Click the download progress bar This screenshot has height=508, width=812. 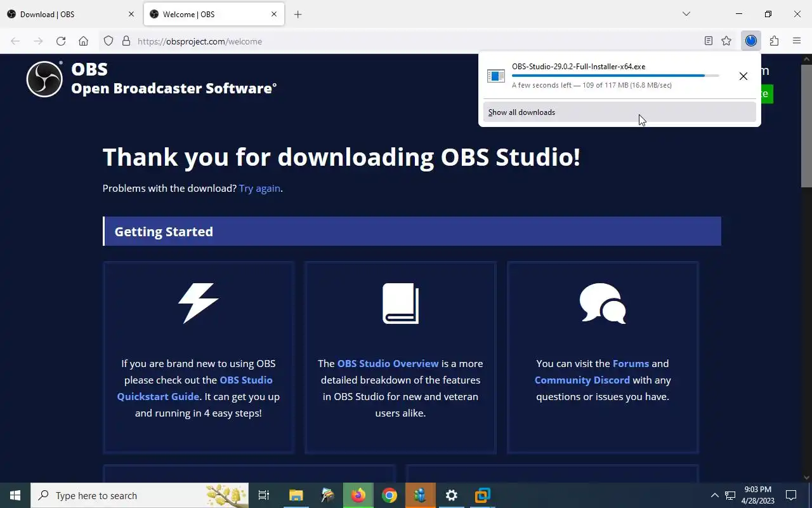click(x=615, y=76)
